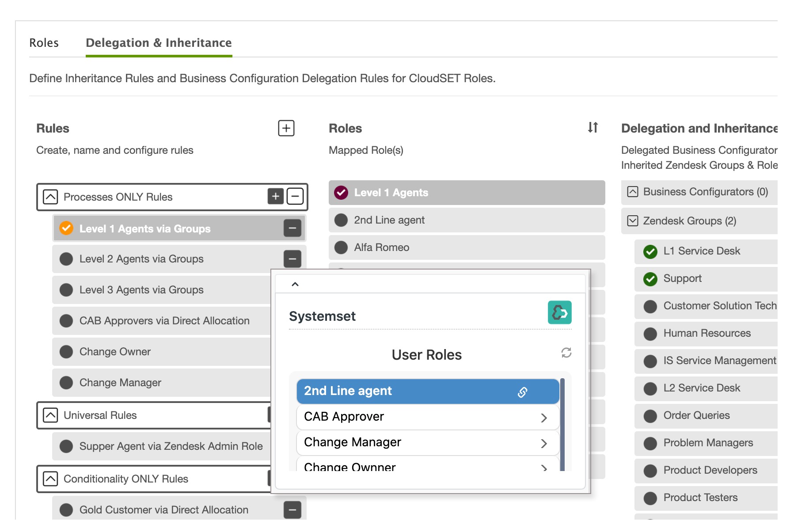This screenshot has width=790, height=532.
Task: Delete the Level 2 Agents via Groups rule
Action: 292,259
